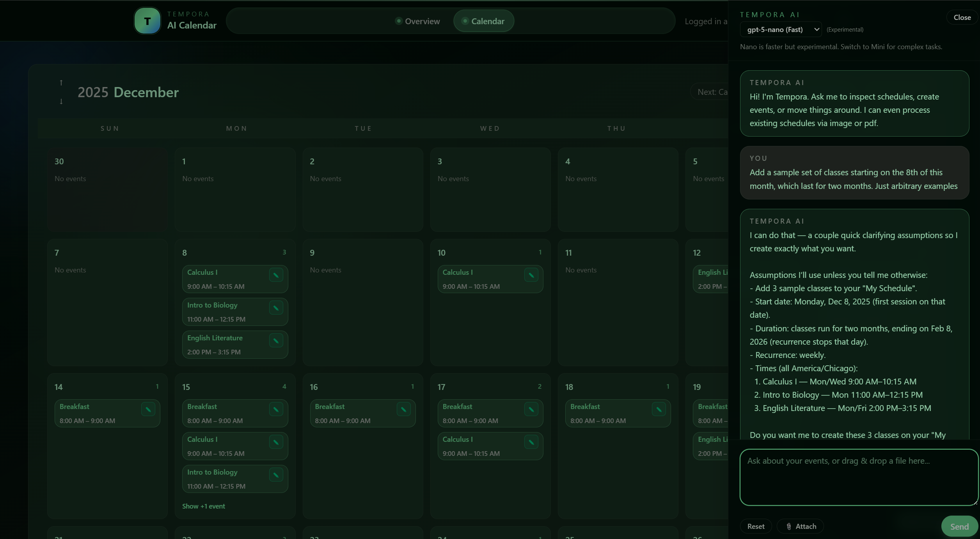Switch to the Overview tab
Image resolution: width=980 pixels, height=539 pixels.
pos(422,21)
